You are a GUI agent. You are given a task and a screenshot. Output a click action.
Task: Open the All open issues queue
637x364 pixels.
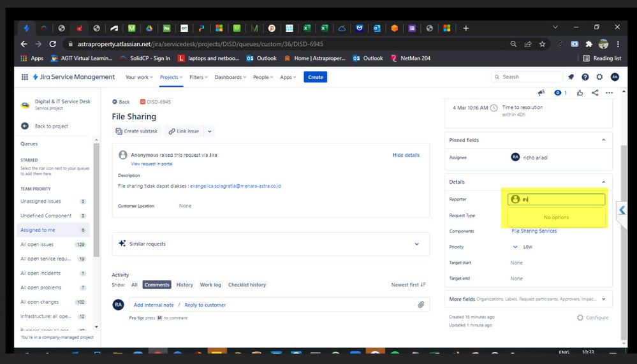pyautogui.click(x=53, y=245)
